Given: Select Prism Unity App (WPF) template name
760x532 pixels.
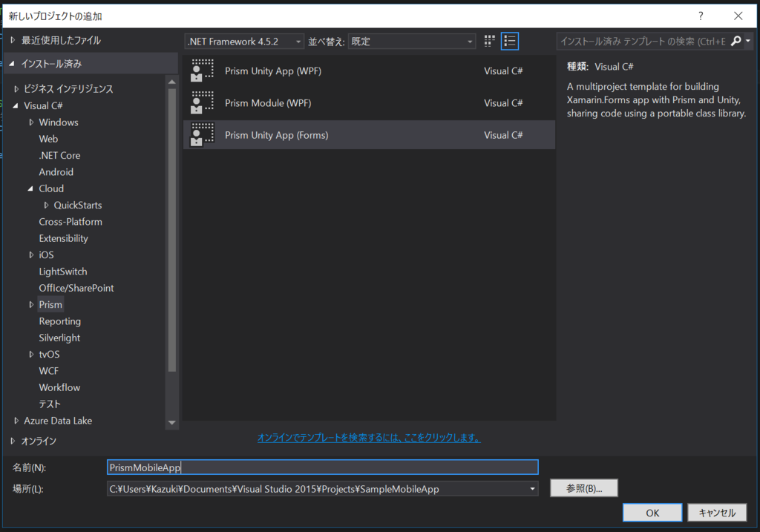Looking at the screenshot, I should pyautogui.click(x=273, y=70).
